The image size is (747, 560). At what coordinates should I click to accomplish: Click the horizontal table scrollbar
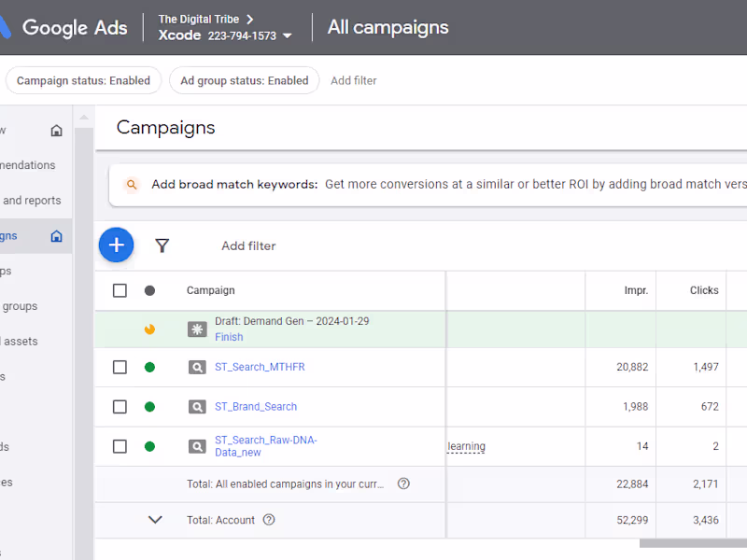693,543
